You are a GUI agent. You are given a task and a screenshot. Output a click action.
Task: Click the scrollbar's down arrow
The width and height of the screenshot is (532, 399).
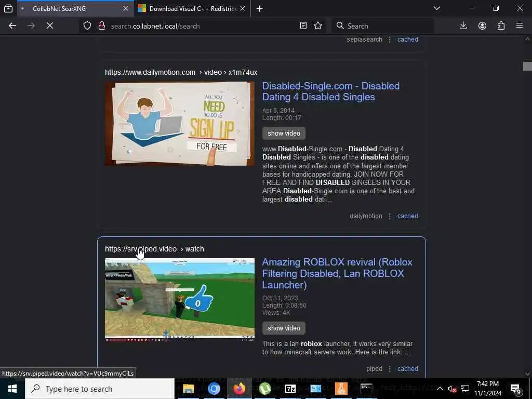coord(527,374)
